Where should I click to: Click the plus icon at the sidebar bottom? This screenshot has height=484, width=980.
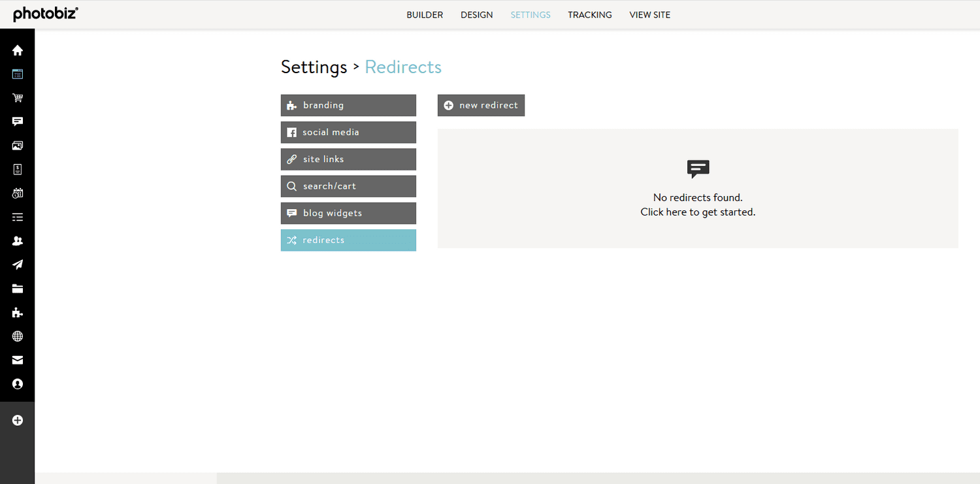point(18,420)
